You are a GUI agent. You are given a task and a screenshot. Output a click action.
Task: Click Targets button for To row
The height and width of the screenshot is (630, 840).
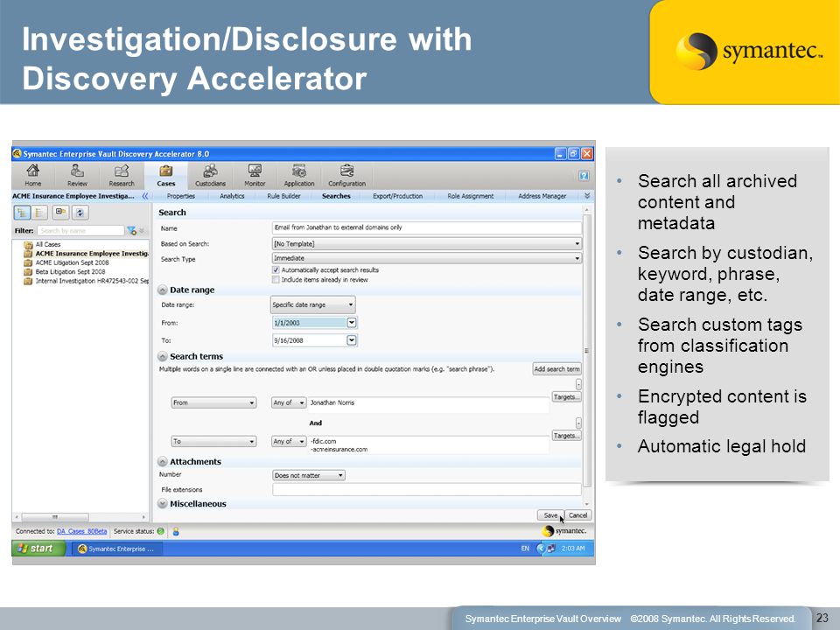566,436
